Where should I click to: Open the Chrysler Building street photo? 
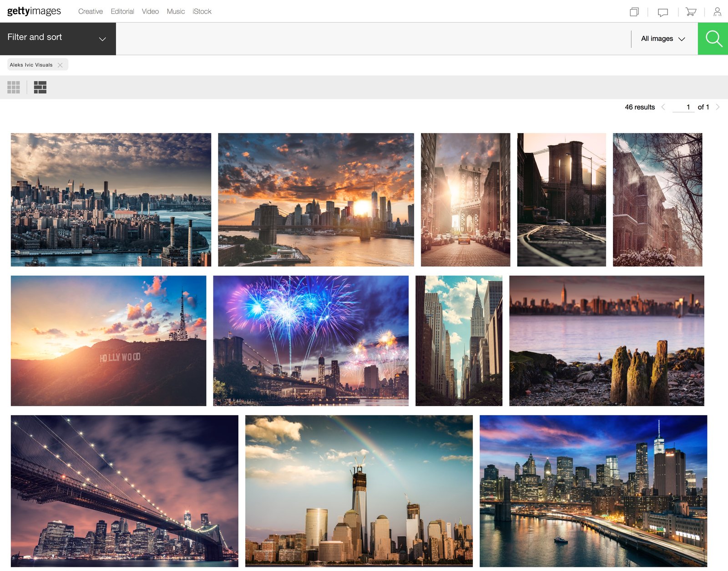coord(459,341)
